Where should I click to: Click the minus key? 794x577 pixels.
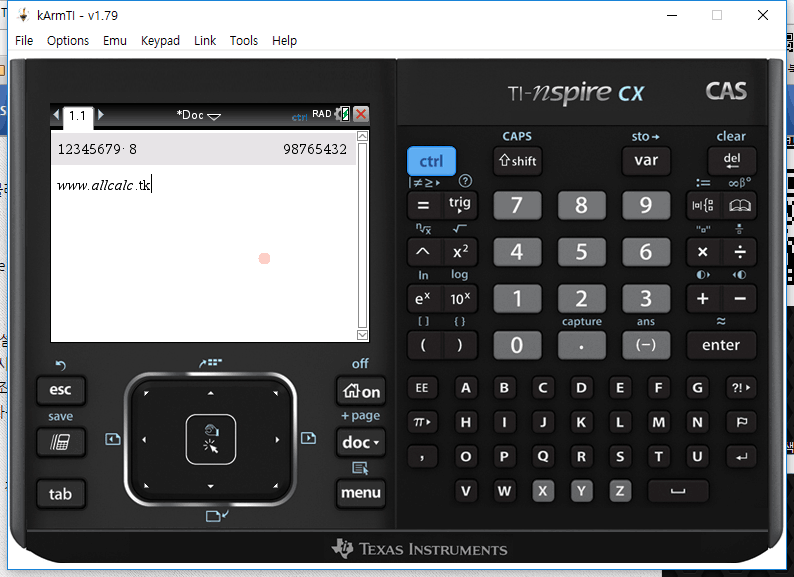(x=739, y=298)
